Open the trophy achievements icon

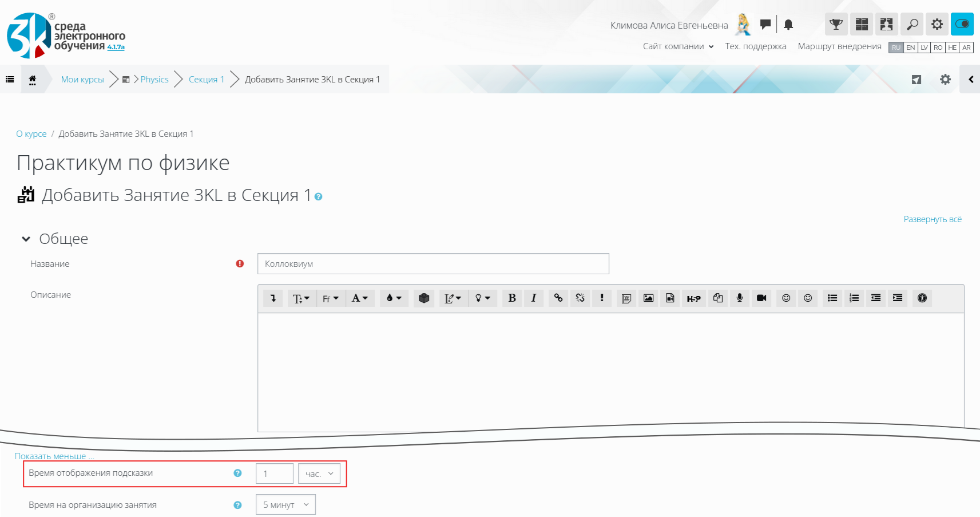click(x=836, y=24)
